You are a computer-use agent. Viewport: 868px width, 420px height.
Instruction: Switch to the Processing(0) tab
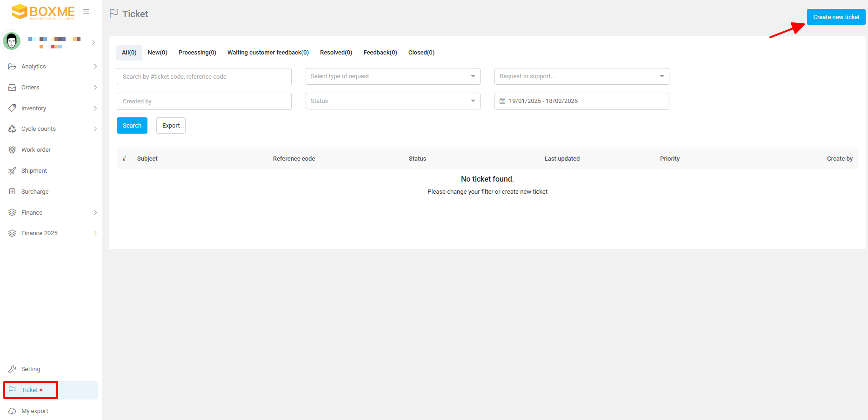[197, 53]
